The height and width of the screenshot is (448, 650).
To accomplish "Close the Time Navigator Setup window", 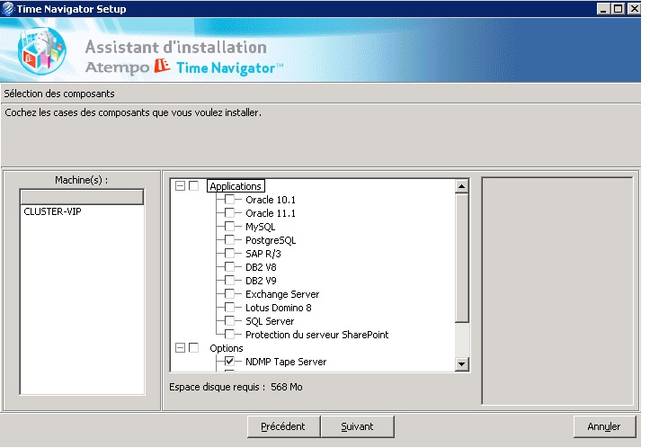I will 634,9.
